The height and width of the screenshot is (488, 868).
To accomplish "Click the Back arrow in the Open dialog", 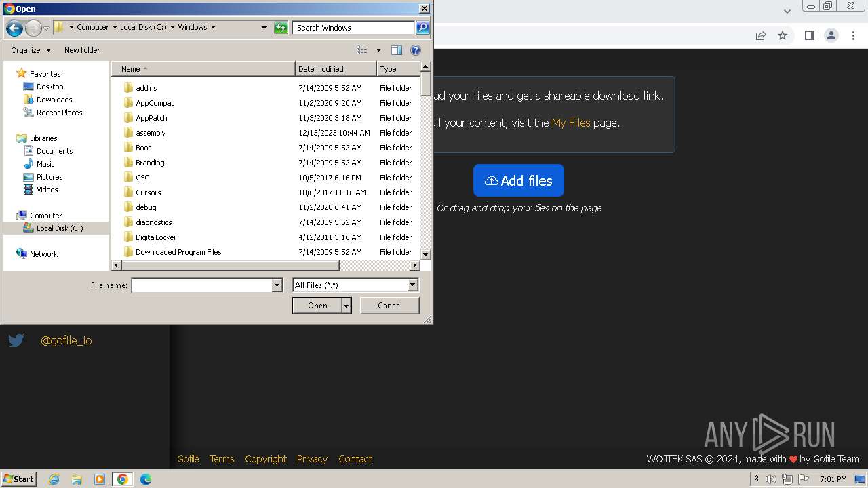I will tap(14, 28).
